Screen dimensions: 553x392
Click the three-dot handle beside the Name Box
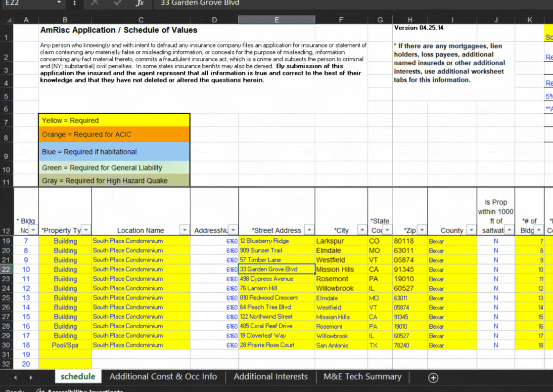74,3
